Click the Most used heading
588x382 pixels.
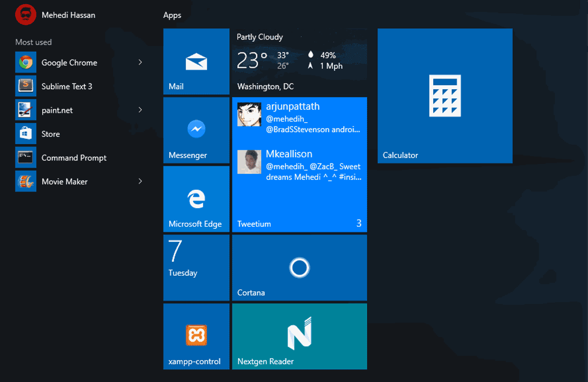coord(34,42)
